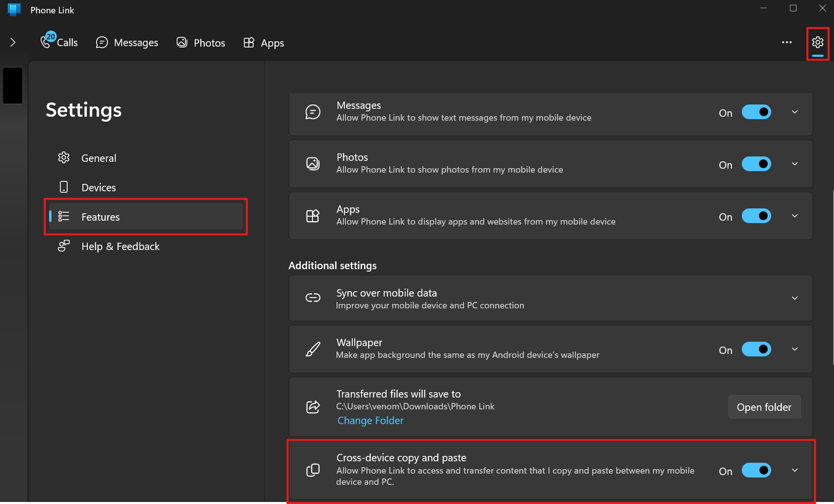Click the Sync over mobile data link icon

[x=313, y=298]
